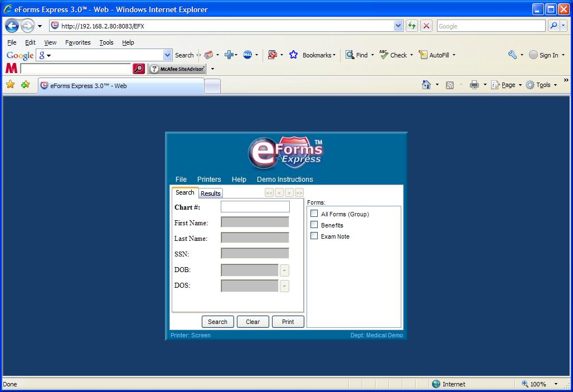Click the Clear button
The width and height of the screenshot is (573, 392).
(x=253, y=322)
